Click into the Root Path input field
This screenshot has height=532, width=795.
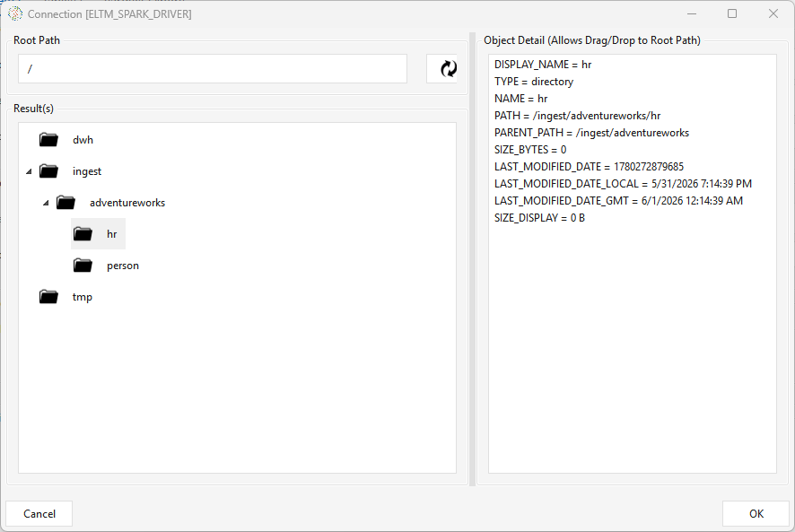213,68
